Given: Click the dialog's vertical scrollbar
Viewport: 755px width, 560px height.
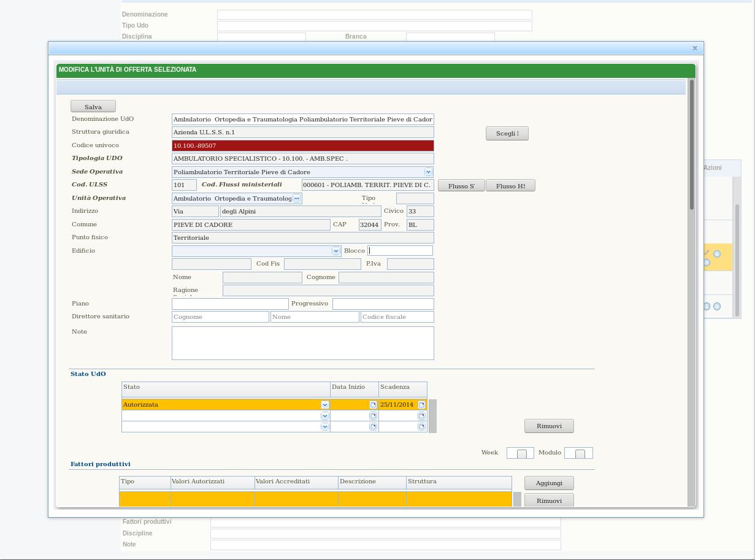Looking at the screenshot, I should pos(692,145).
